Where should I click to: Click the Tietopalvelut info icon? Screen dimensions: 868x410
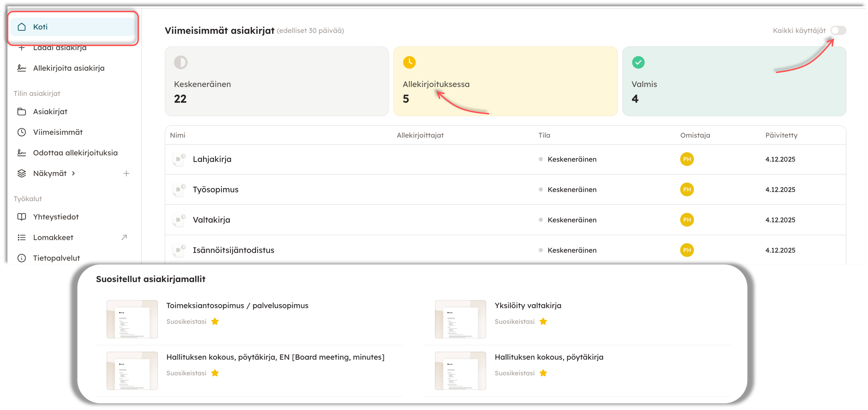pos(22,258)
